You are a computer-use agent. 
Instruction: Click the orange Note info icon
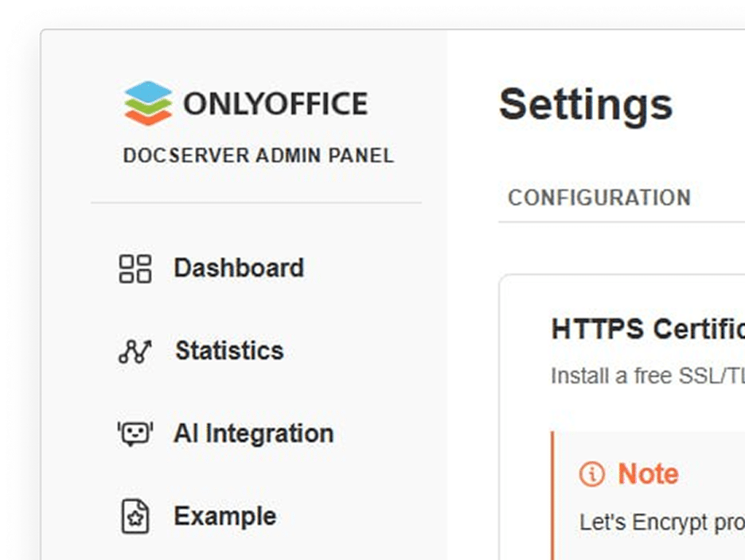tap(592, 473)
